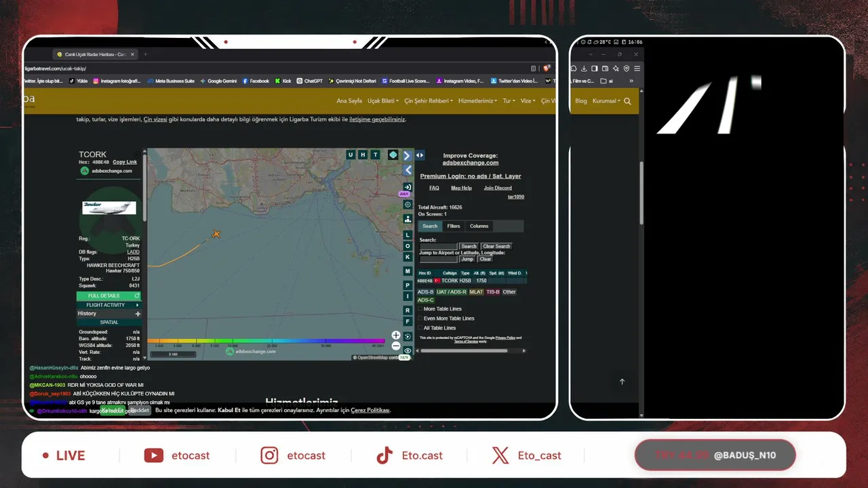Toggle the UAT / ADS-R source filter
The width and height of the screenshot is (868, 488).
coord(452,292)
